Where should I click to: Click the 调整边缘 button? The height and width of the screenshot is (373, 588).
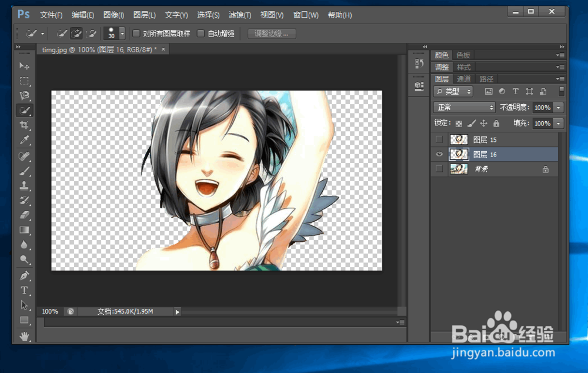pyautogui.click(x=272, y=34)
